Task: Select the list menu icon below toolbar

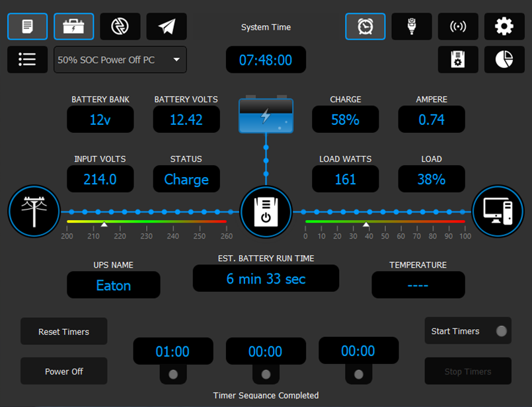Action: tap(27, 59)
